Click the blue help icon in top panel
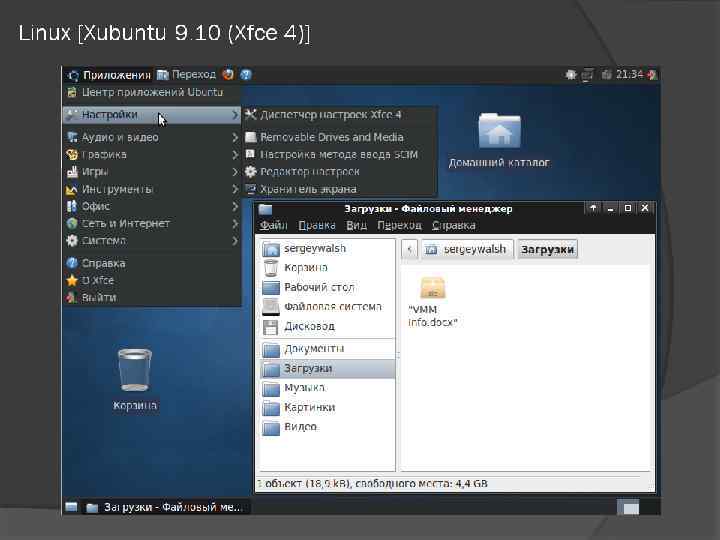Screen dimensions: 720x540 pos(246,74)
